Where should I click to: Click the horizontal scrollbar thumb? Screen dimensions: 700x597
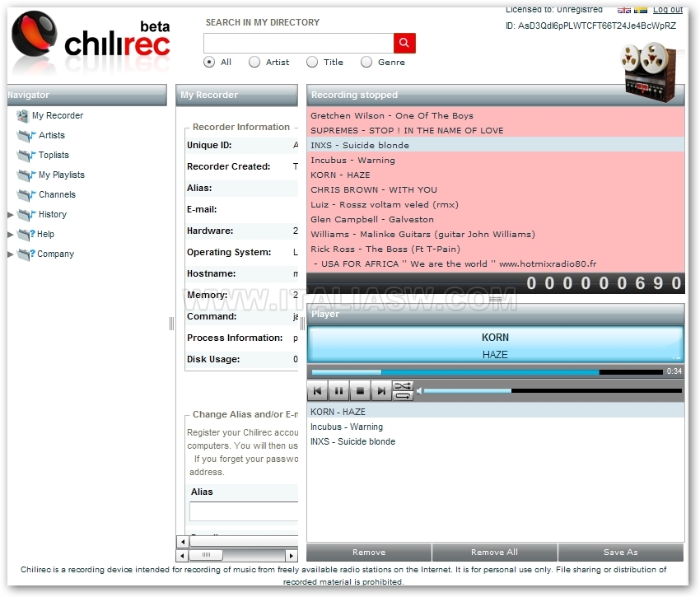[206, 556]
